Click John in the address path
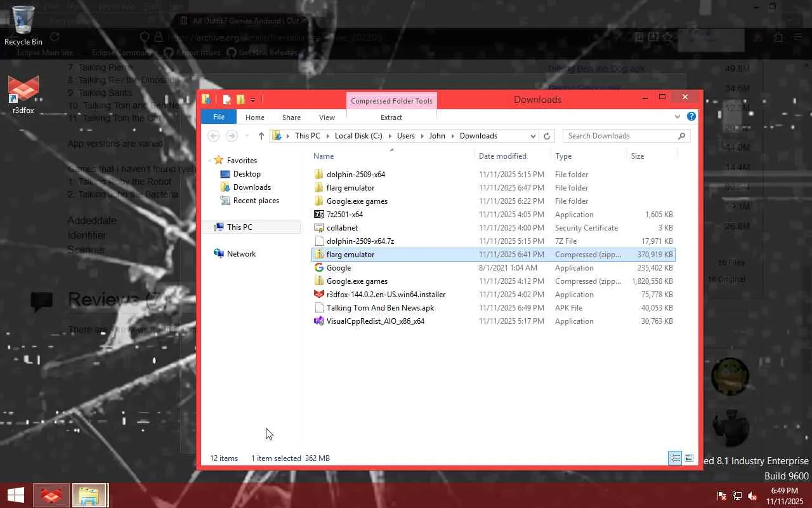Viewport: 812px width, 508px height. click(x=437, y=136)
